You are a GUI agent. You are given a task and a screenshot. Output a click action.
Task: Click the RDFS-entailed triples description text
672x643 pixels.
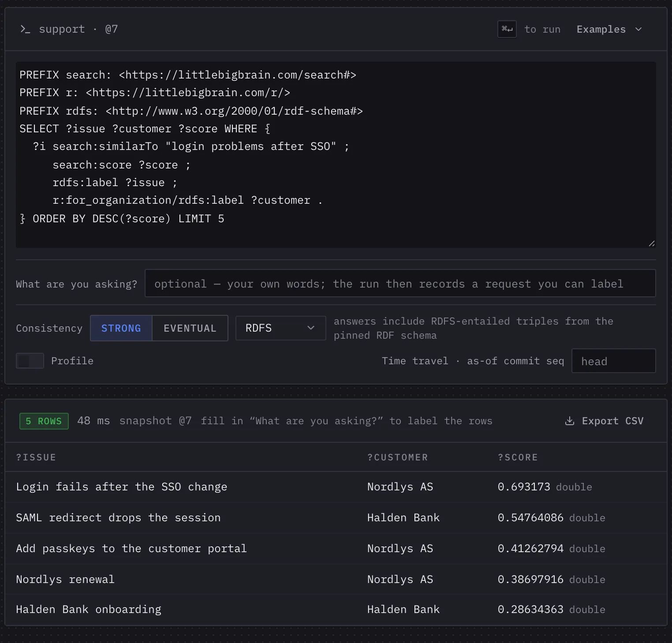pos(473,328)
